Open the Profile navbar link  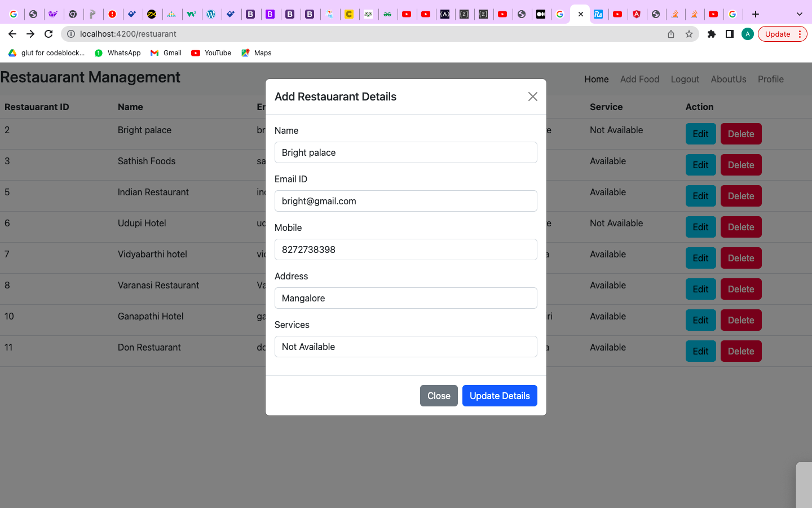(771, 79)
